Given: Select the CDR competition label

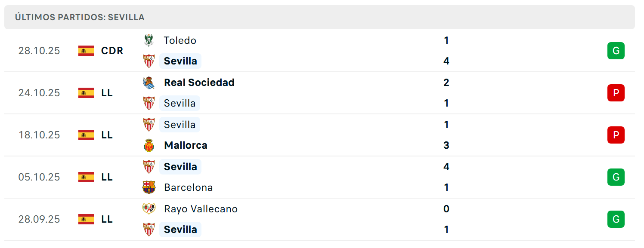Looking at the screenshot, I should [x=112, y=51].
